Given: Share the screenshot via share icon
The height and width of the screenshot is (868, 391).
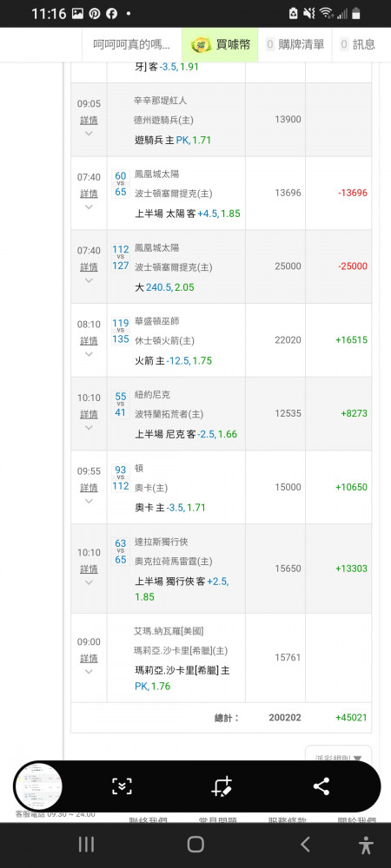Looking at the screenshot, I should pyautogui.click(x=321, y=786).
